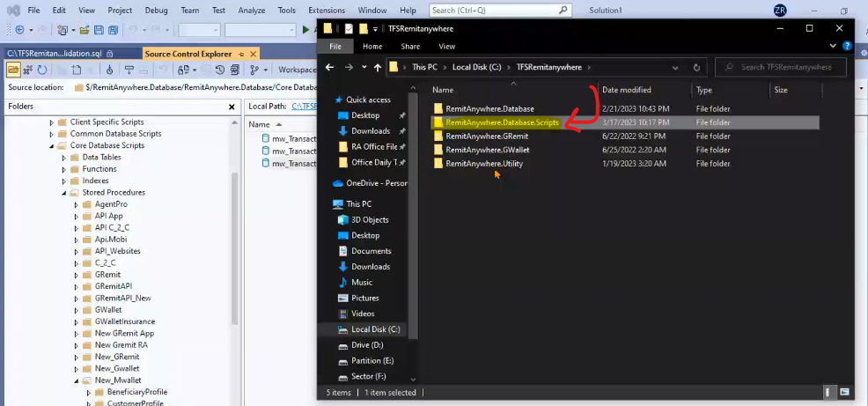
Task: Click the Save All icon in Visual Studio toolbar
Action: point(113,30)
